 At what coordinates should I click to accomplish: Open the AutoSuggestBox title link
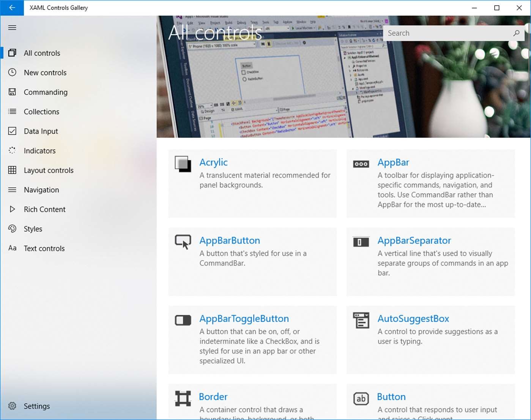pos(413,319)
